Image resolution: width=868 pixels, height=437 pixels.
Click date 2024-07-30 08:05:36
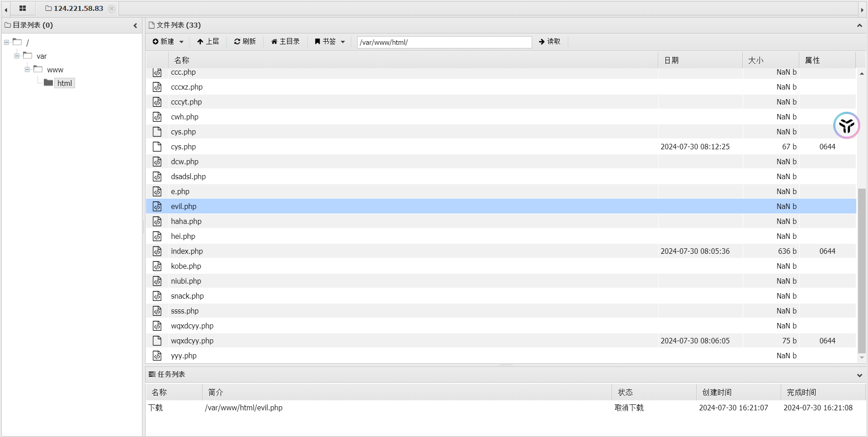[x=695, y=251]
